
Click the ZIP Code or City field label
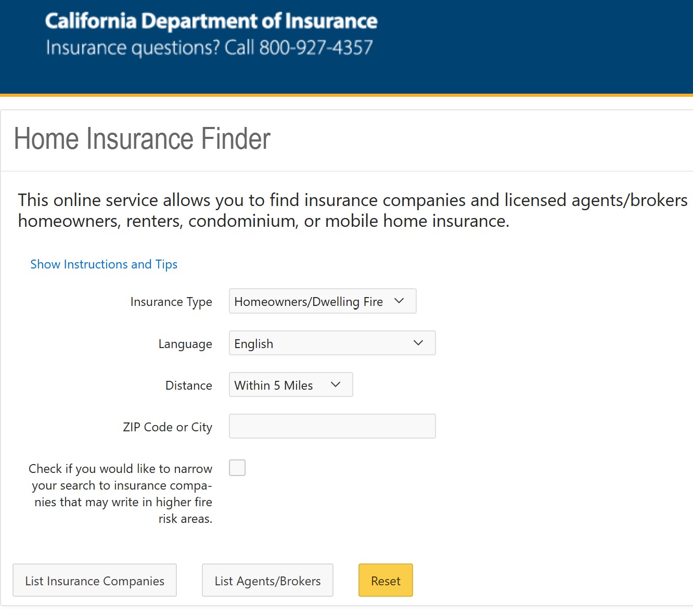tap(168, 428)
